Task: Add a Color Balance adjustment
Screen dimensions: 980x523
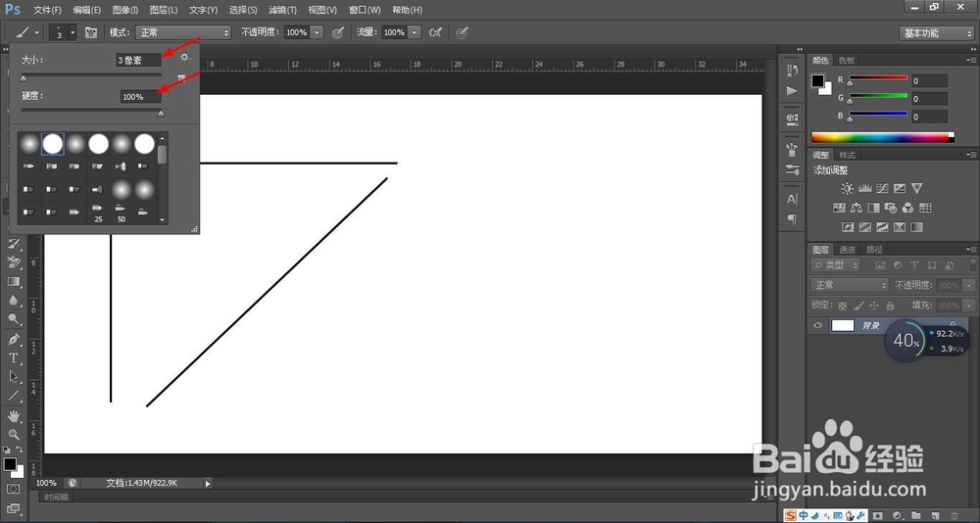Action: click(x=857, y=208)
